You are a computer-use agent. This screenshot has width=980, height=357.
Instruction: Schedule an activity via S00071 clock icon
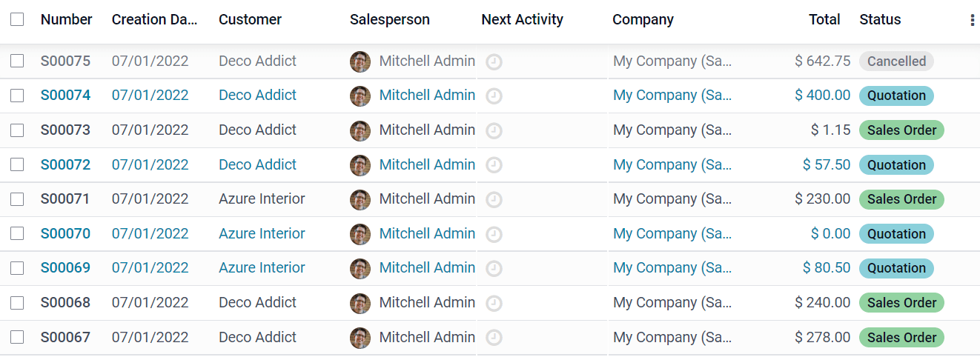click(494, 199)
